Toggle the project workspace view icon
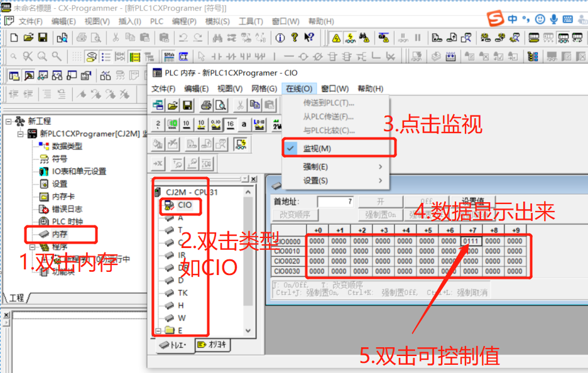 [x=14, y=76]
